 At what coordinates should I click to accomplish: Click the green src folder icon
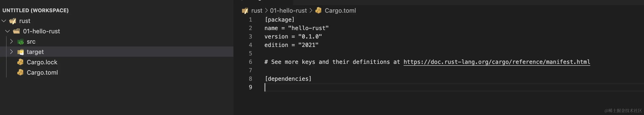(x=20, y=42)
